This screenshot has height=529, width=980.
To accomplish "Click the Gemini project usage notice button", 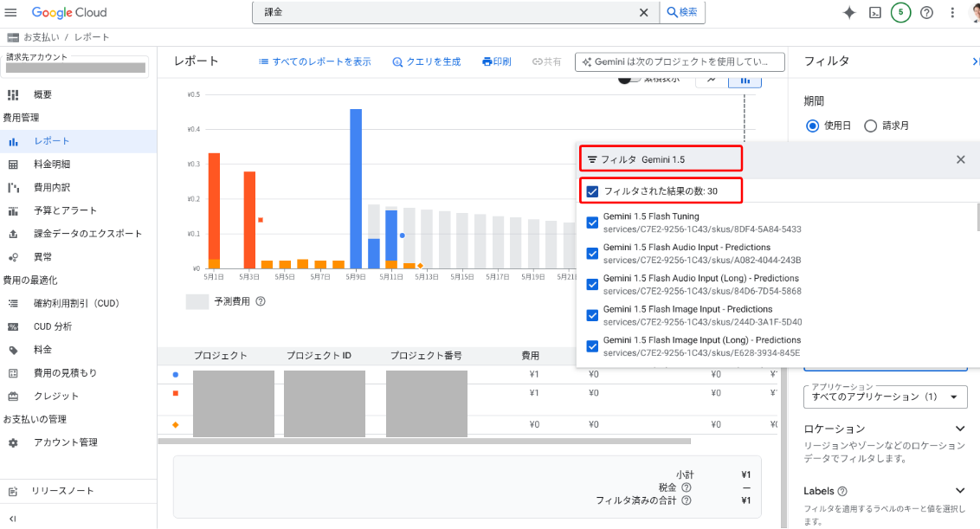I will [680, 61].
